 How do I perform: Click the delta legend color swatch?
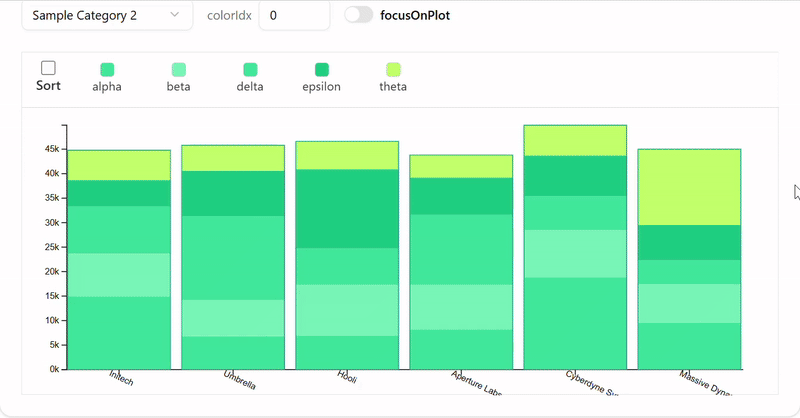coord(250,69)
